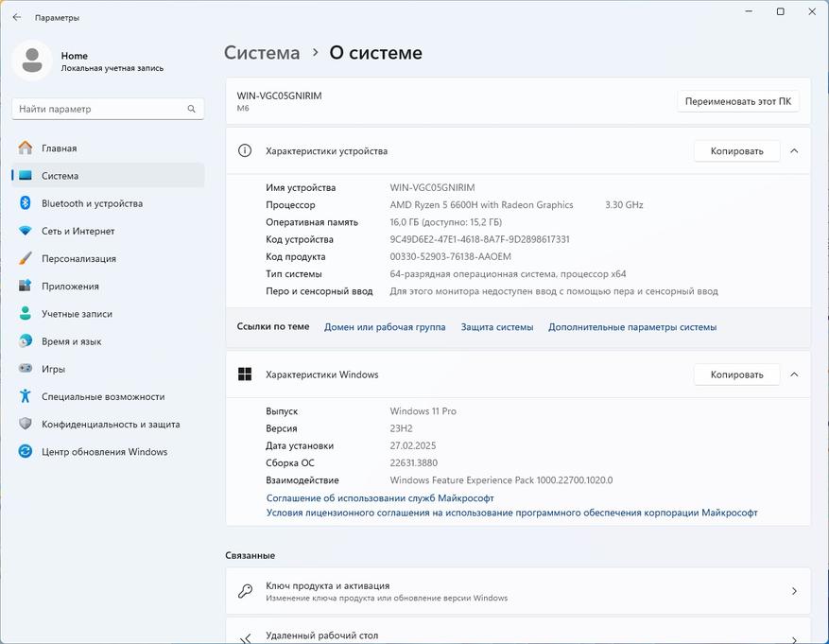Open the Приложения apps icon
The width and height of the screenshot is (829, 644).
26,286
